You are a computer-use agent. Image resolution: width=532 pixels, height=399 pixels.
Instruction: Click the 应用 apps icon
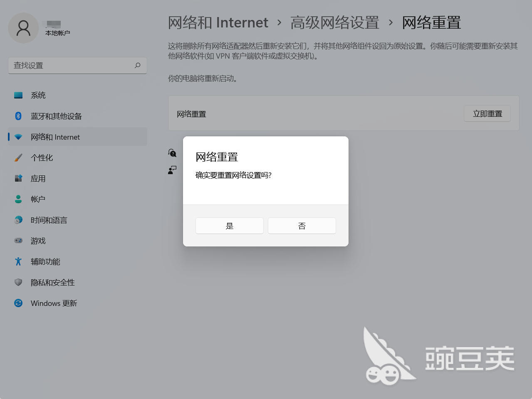tap(18, 178)
